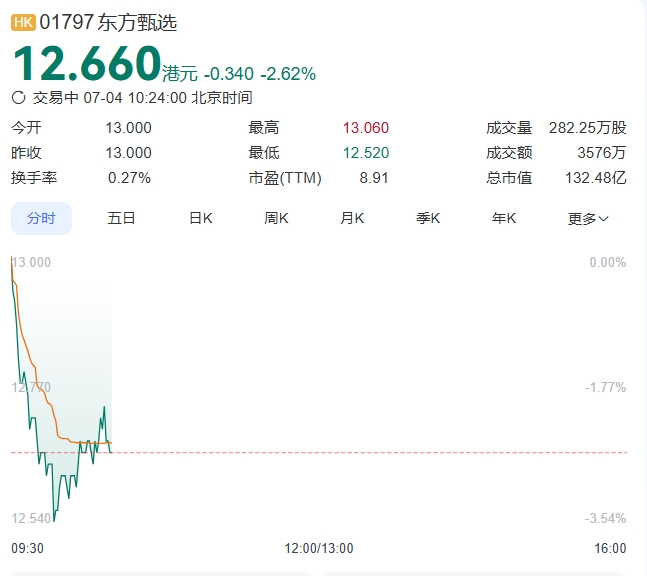Show the 月K chart
The width and height of the screenshot is (647, 576).
tap(352, 218)
